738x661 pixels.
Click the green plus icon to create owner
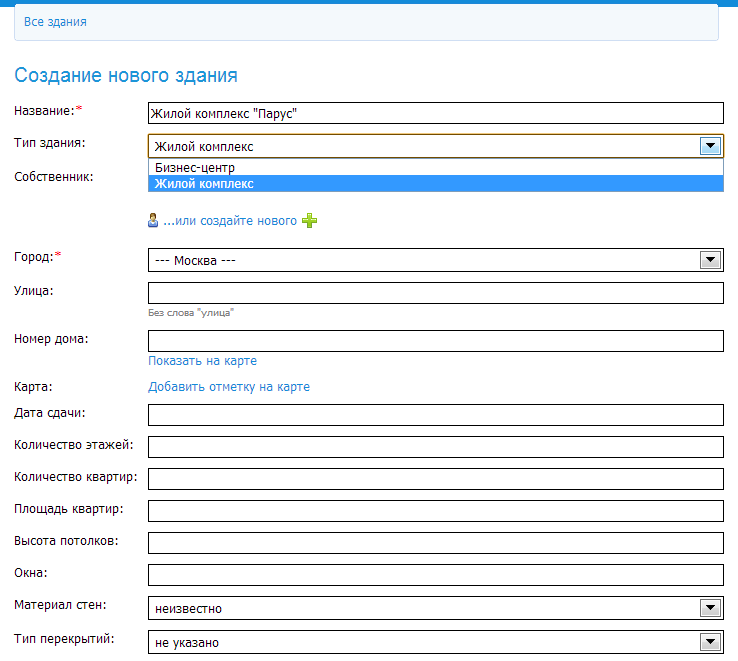pyautogui.click(x=309, y=220)
